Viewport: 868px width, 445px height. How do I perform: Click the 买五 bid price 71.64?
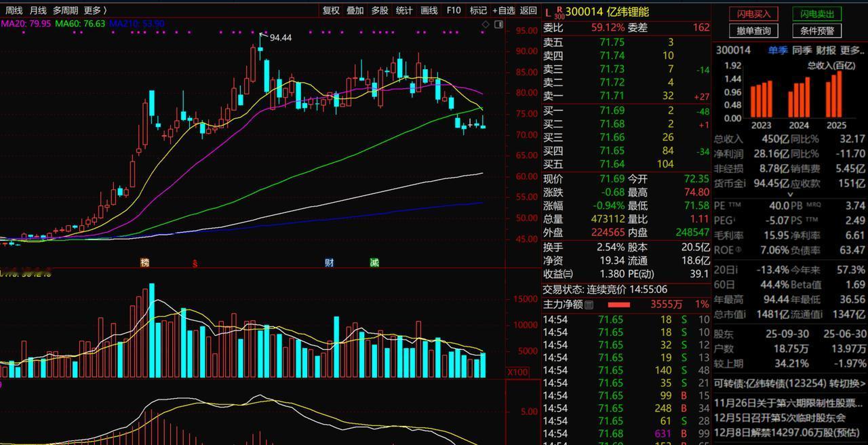coord(612,163)
